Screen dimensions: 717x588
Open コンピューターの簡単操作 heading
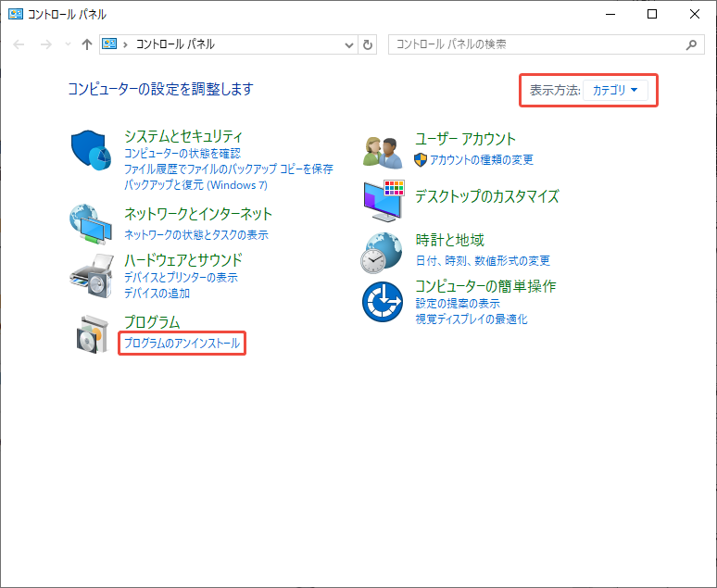[x=485, y=286]
